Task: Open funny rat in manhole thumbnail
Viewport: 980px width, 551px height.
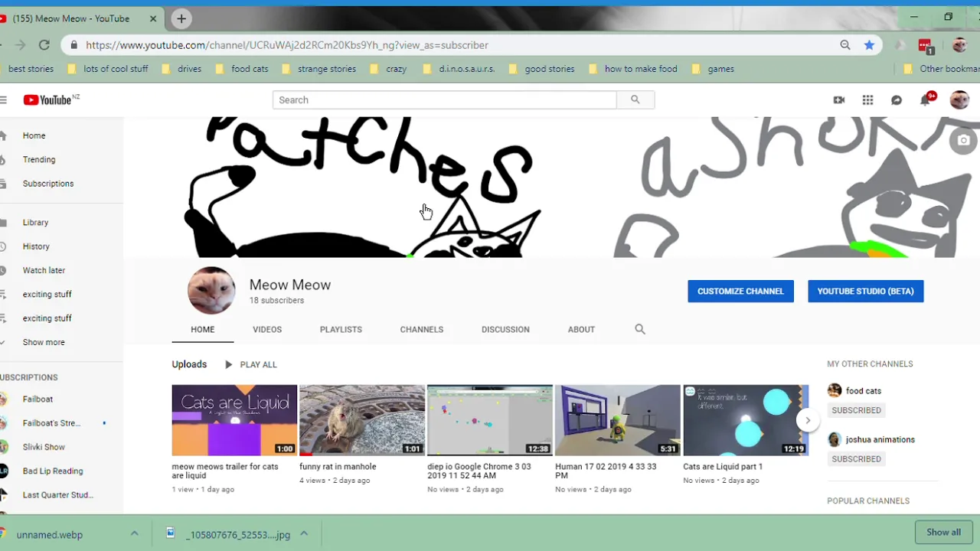Action: [x=362, y=420]
